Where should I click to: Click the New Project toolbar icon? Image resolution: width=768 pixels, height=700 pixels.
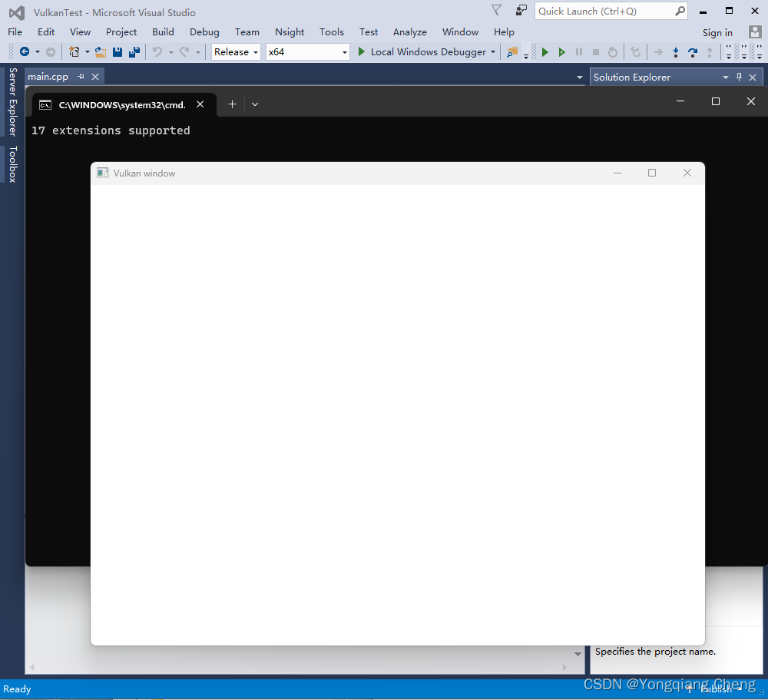[74, 52]
